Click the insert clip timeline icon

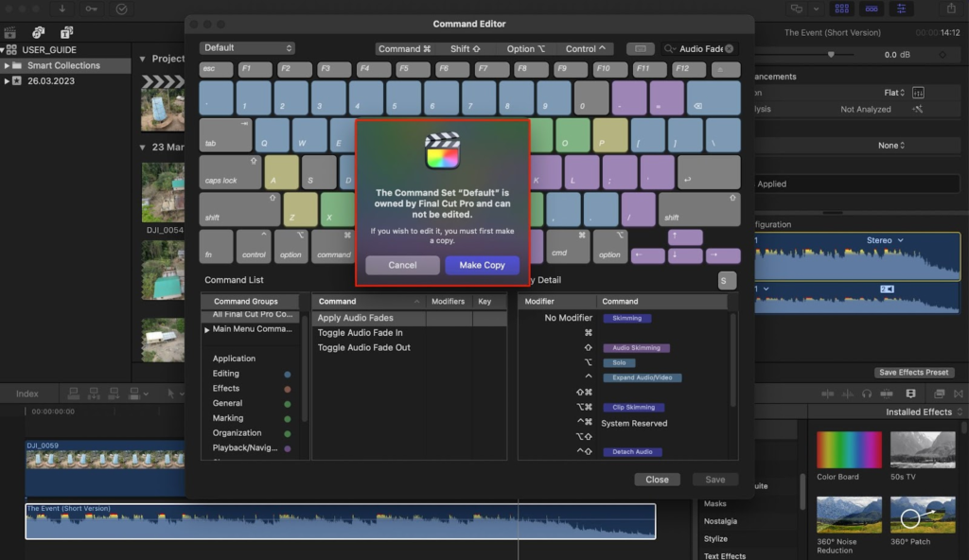94,394
